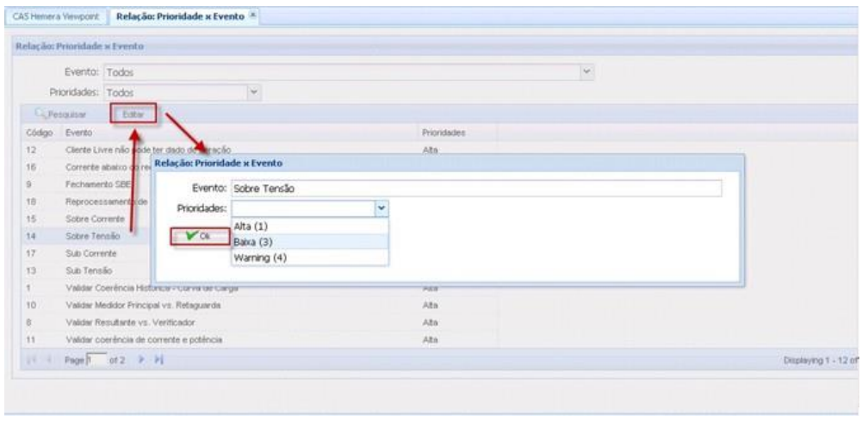Screen dimensions: 868x422
Task: Switch to the CAS Hemera Viewpoint tab
Action: [x=56, y=16]
